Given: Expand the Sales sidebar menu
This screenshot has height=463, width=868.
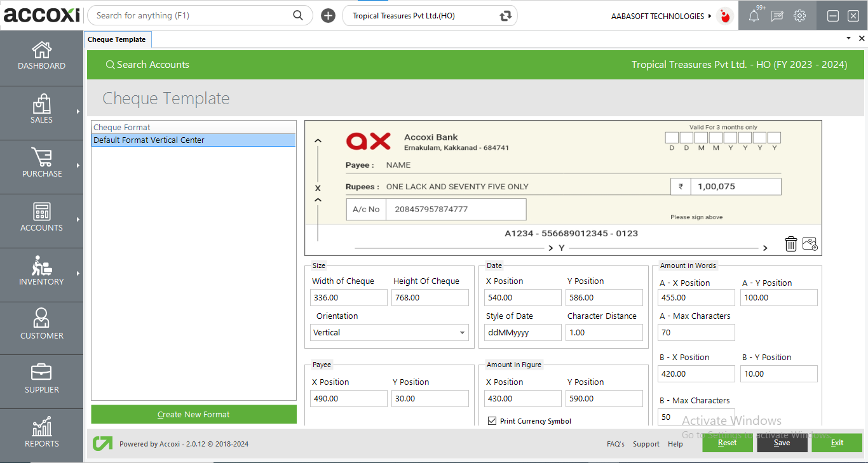Looking at the screenshot, I should (x=42, y=110).
